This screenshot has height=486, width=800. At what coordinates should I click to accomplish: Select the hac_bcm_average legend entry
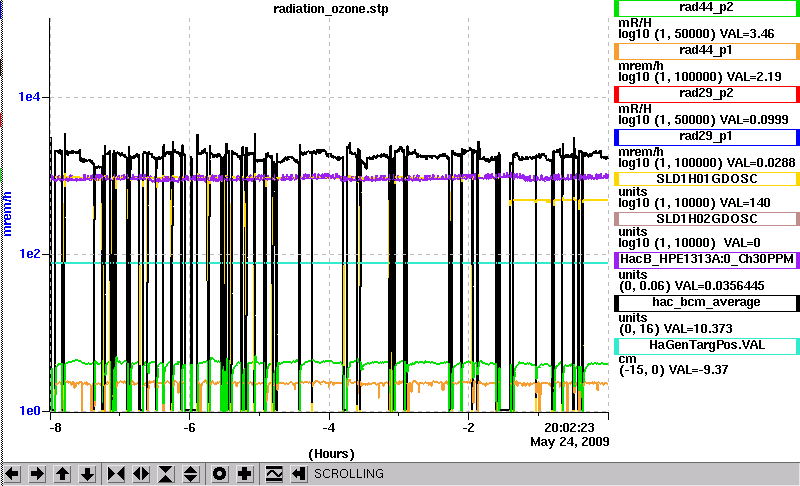pos(707,302)
